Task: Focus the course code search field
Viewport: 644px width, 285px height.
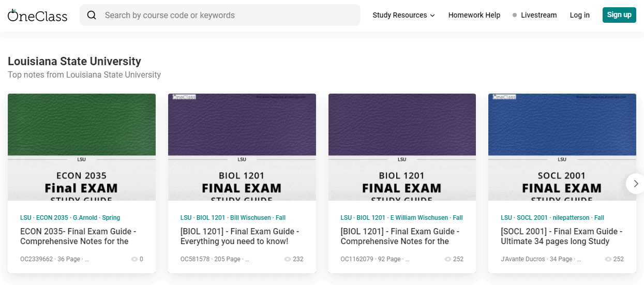Action: click(x=220, y=15)
